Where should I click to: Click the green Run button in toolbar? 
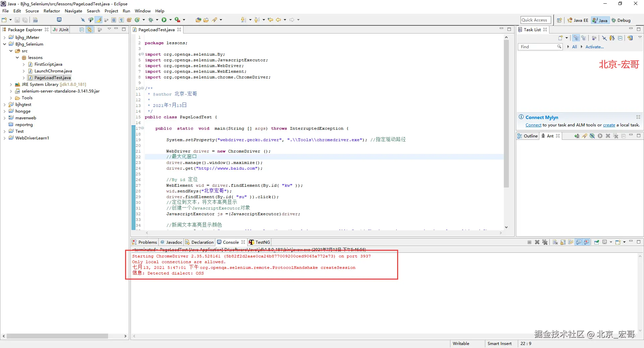pyautogui.click(x=164, y=20)
